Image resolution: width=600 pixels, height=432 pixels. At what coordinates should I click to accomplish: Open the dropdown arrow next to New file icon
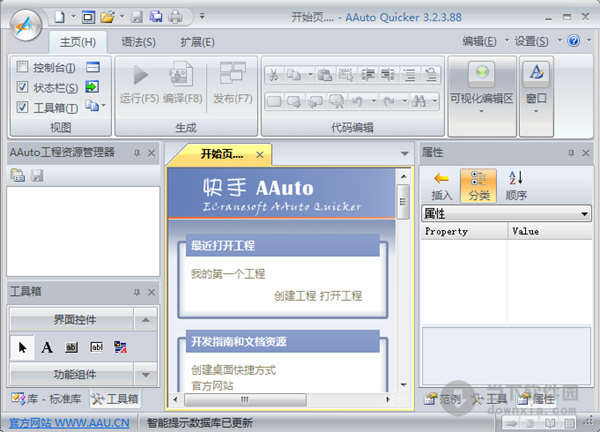click(73, 17)
